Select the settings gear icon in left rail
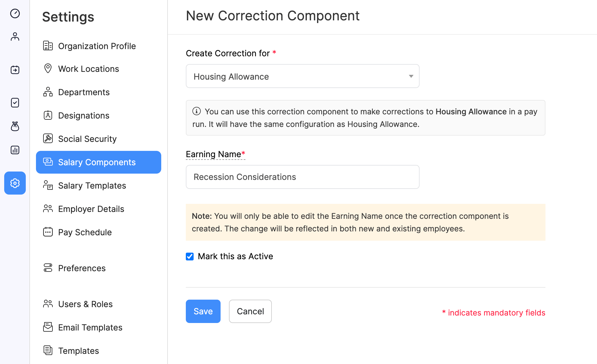This screenshot has height=364, width=597. point(15,183)
